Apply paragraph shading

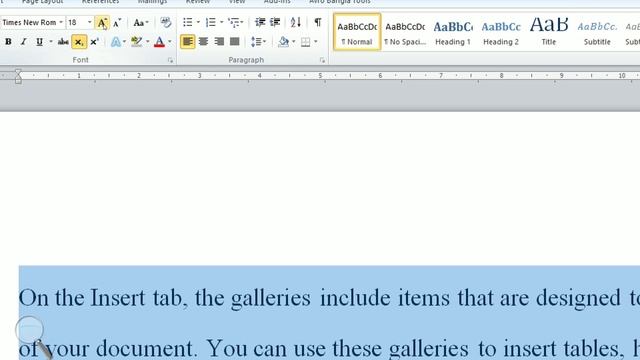283,42
